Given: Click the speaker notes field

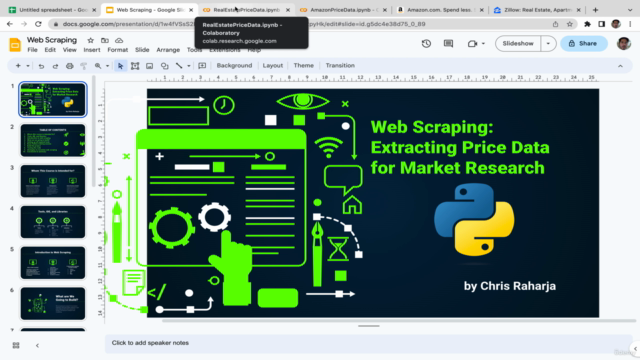Looking at the screenshot, I should [x=368, y=343].
